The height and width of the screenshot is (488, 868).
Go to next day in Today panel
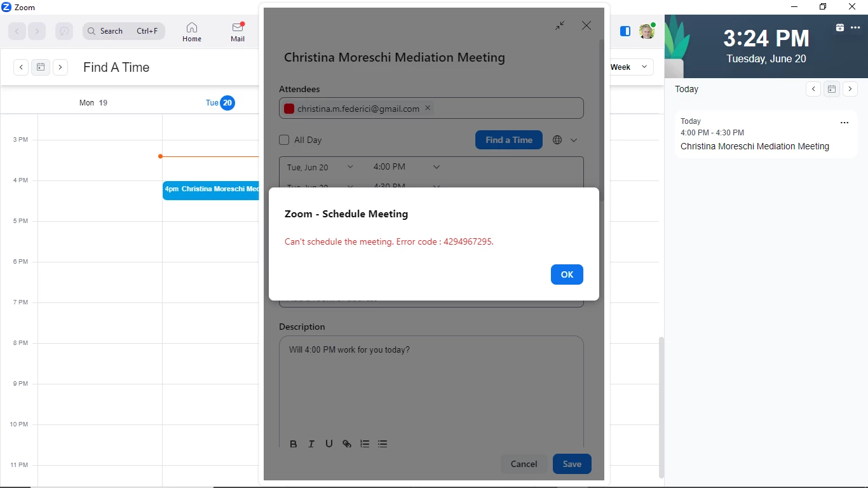pyautogui.click(x=850, y=89)
